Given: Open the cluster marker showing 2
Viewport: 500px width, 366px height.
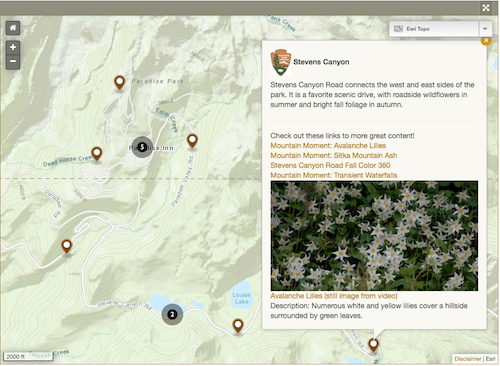Looking at the screenshot, I should 172,314.
